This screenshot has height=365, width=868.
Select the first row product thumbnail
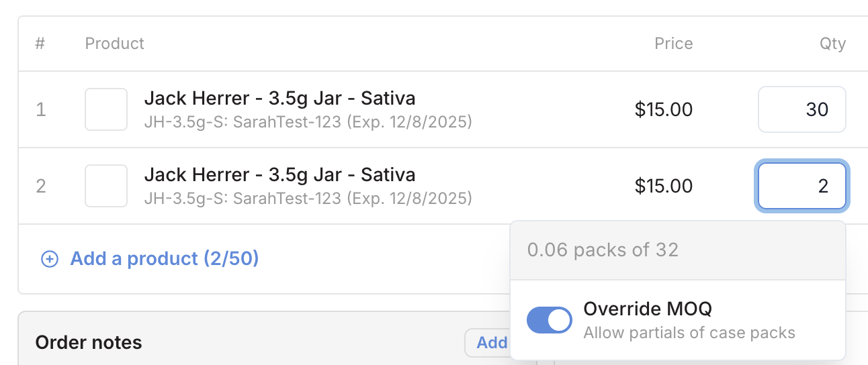tap(106, 109)
